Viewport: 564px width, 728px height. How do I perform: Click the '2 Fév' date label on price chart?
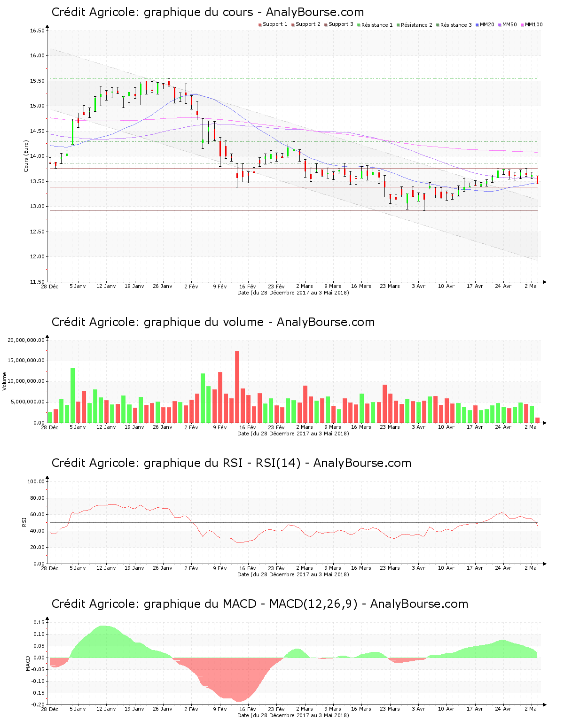pos(191,287)
